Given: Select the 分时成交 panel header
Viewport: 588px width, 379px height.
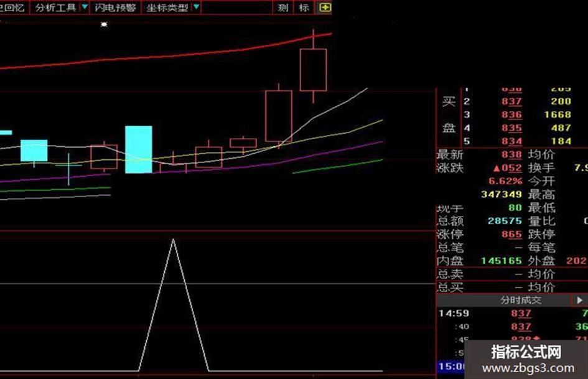Looking at the screenshot, I should 521,300.
